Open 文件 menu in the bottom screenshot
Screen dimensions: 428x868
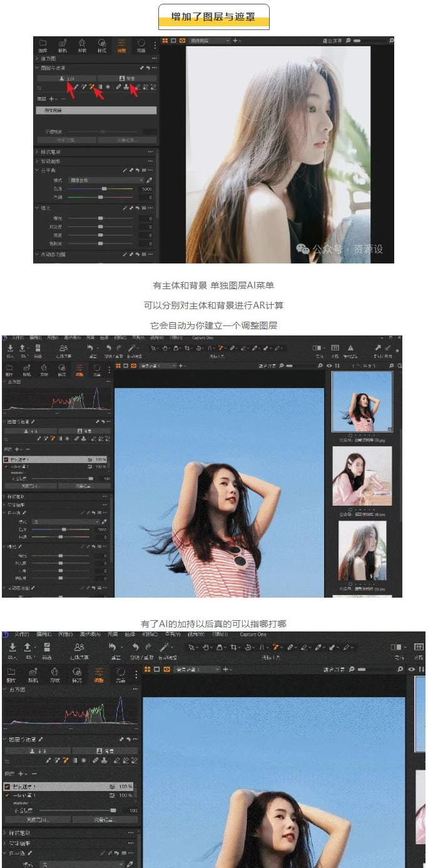22,634
